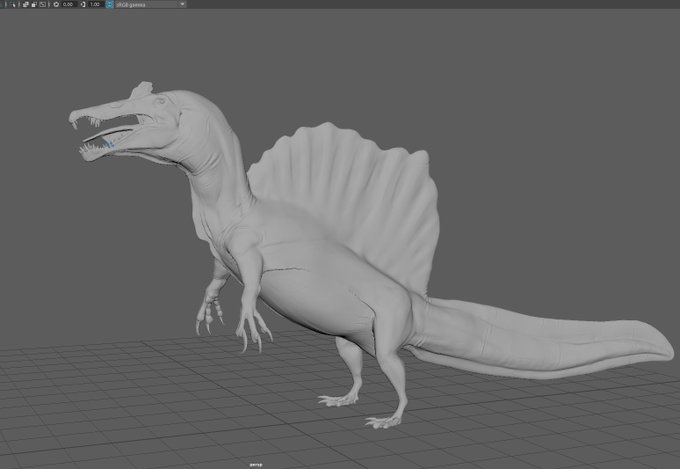680x469 pixels.
Task: Click the gamma icon beside the 1.00 field
Action: (x=83, y=4)
